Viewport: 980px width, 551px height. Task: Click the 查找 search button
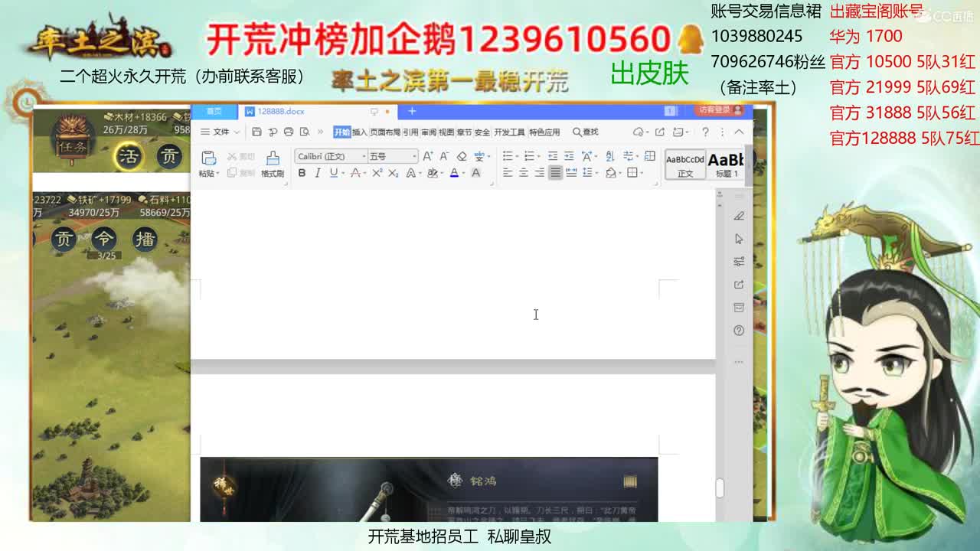point(586,132)
